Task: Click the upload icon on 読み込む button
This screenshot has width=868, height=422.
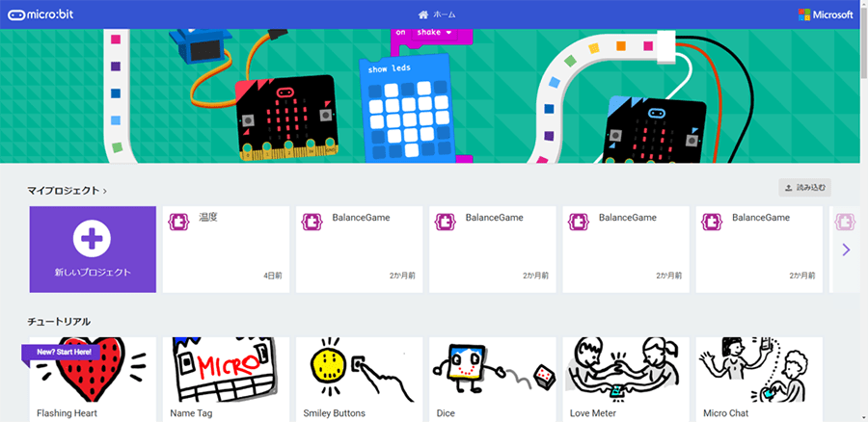Action: (788, 188)
